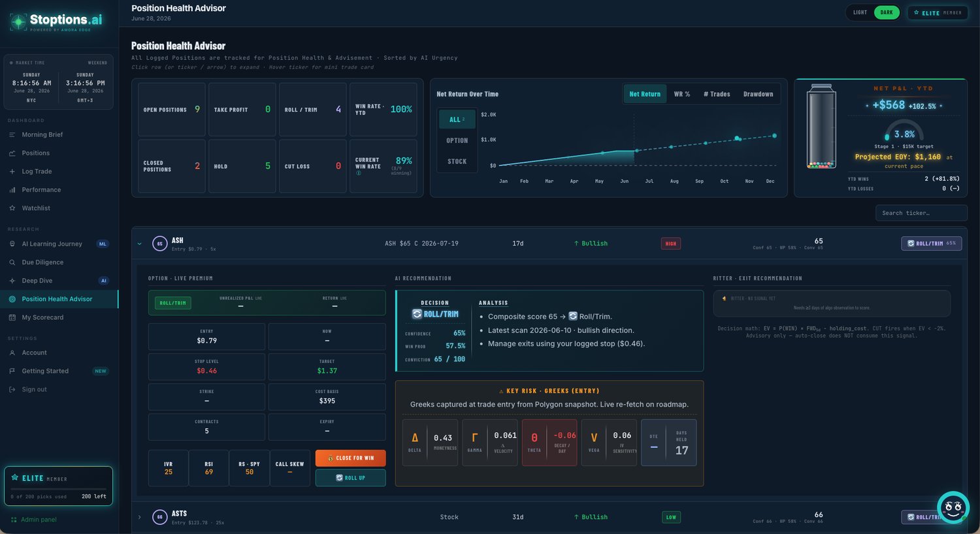Switch chart to Net Return tab
Viewport: 980px width, 534px height.
[645, 94]
